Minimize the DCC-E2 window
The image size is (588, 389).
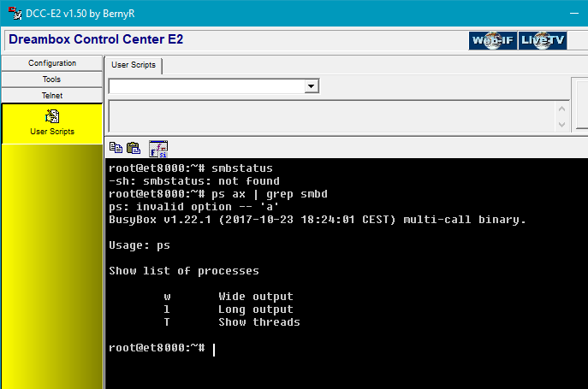[x=574, y=13]
